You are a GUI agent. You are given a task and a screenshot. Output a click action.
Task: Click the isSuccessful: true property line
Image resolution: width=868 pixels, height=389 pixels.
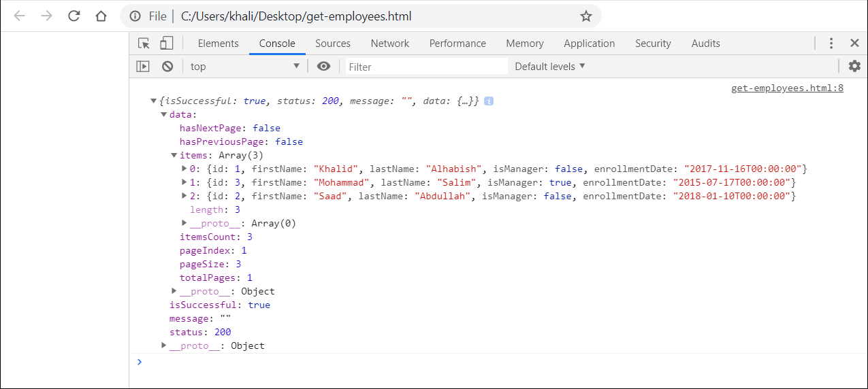(220, 305)
